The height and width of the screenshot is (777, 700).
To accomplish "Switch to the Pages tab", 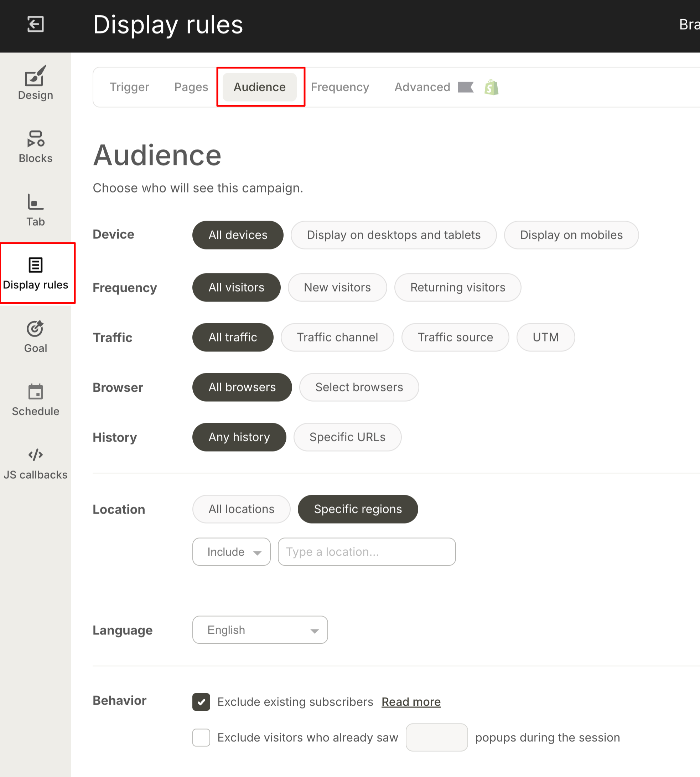I will click(x=191, y=87).
